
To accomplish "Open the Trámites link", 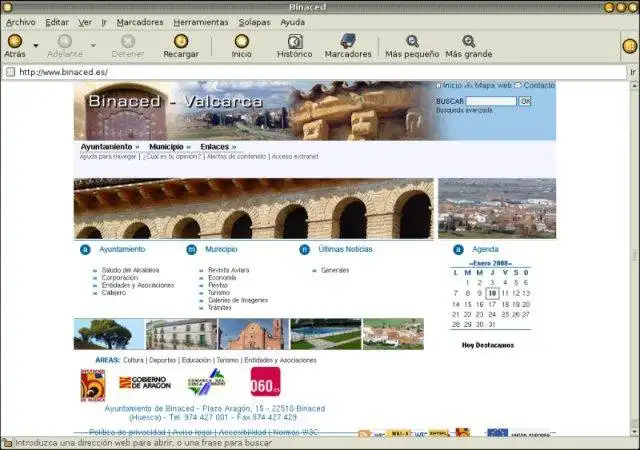I will click(220, 308).
